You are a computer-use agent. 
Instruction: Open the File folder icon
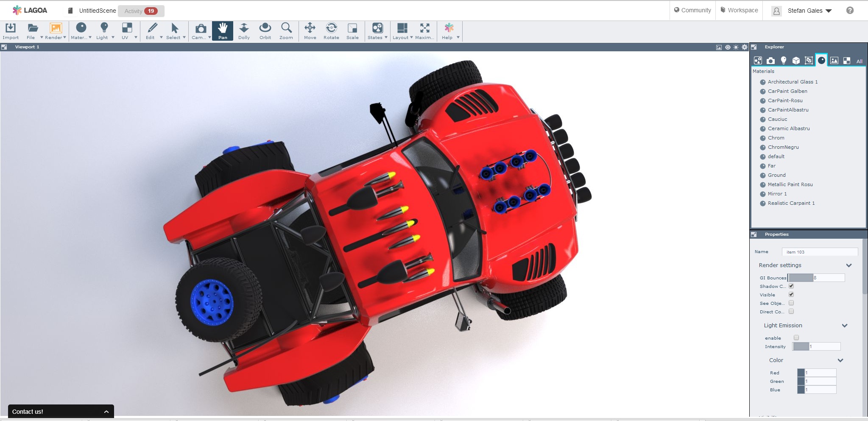coord(33,28)
